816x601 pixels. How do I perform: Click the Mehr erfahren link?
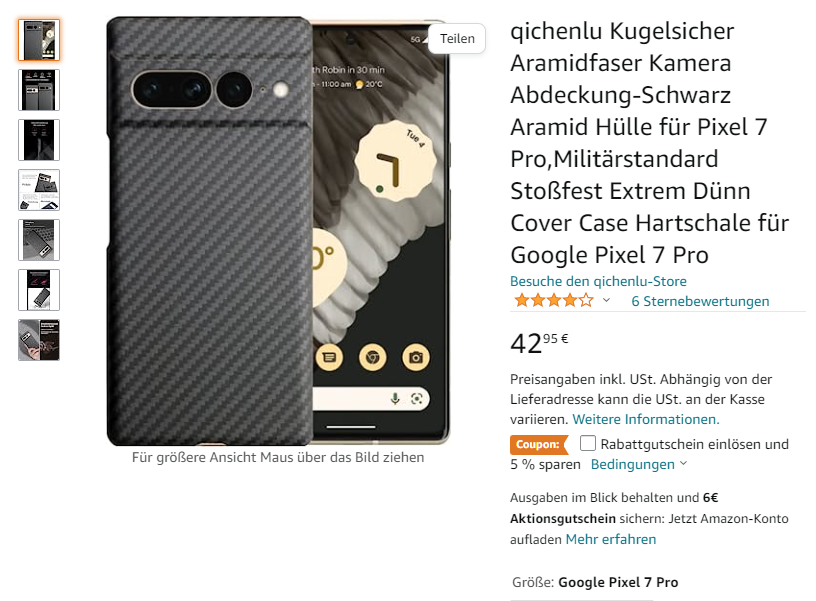(x=610, y=539)
